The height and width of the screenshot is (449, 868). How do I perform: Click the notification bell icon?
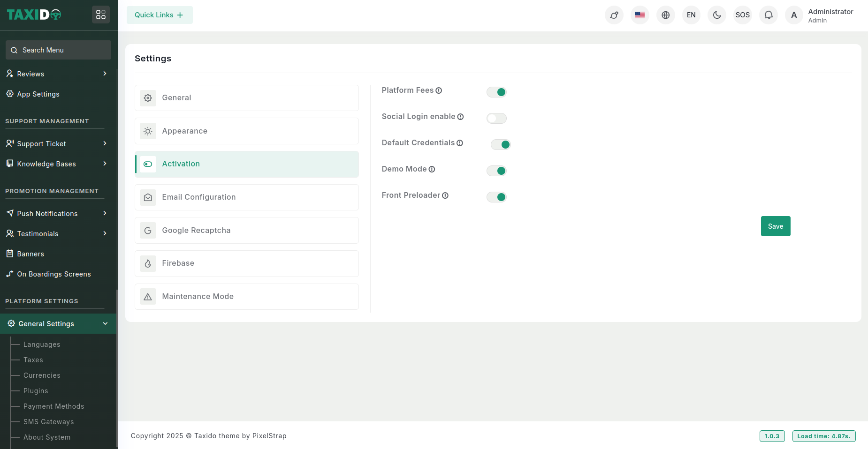click(768, 15)
